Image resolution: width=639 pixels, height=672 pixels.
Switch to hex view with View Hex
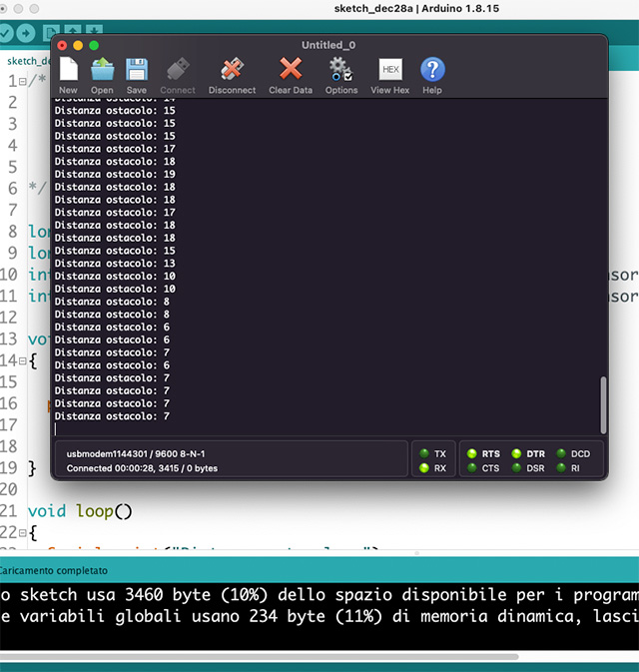click(x=390, y=74)
